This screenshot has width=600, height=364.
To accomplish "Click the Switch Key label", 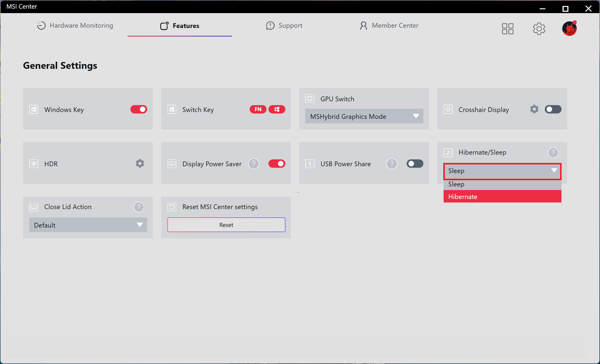I will pyautogui.click(x=198, y=110).
